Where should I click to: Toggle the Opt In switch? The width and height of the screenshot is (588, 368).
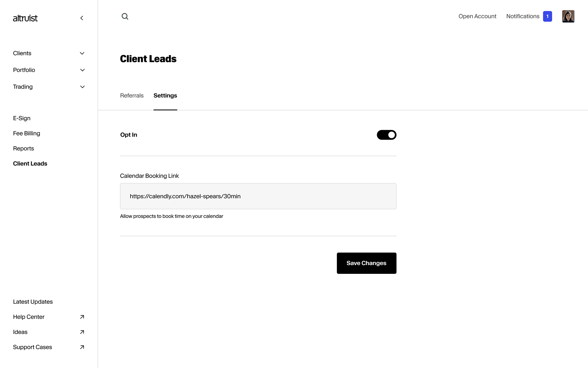coord(386,135)
